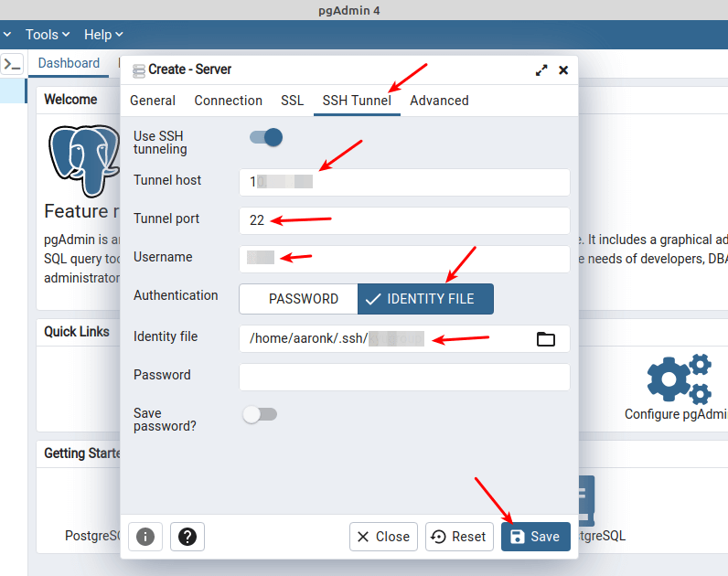Click the Reset button
The height and width of the screenshot is (576, 728).
pyautogui.click(x=459, y=537)
